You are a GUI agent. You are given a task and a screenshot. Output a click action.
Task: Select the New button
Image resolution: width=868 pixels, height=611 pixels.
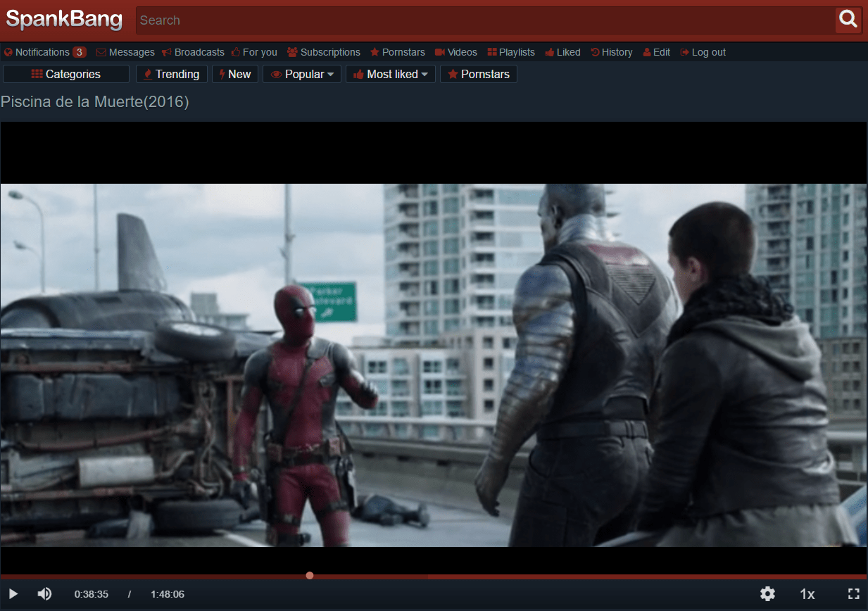(x=235, y=74)
